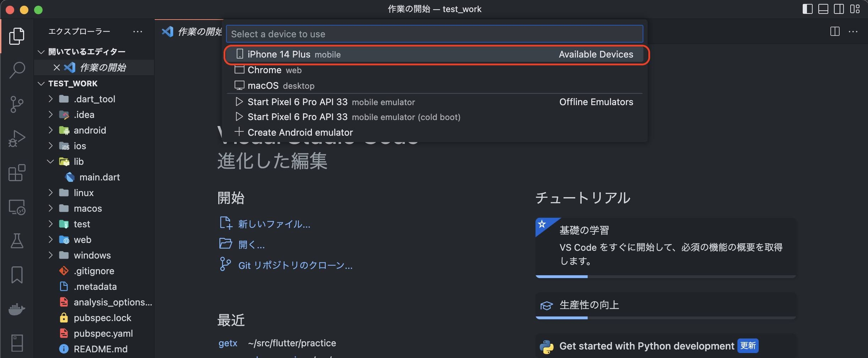Open the Remote Explorer view
Screen dimensions: 868x358
coord(17,207)
